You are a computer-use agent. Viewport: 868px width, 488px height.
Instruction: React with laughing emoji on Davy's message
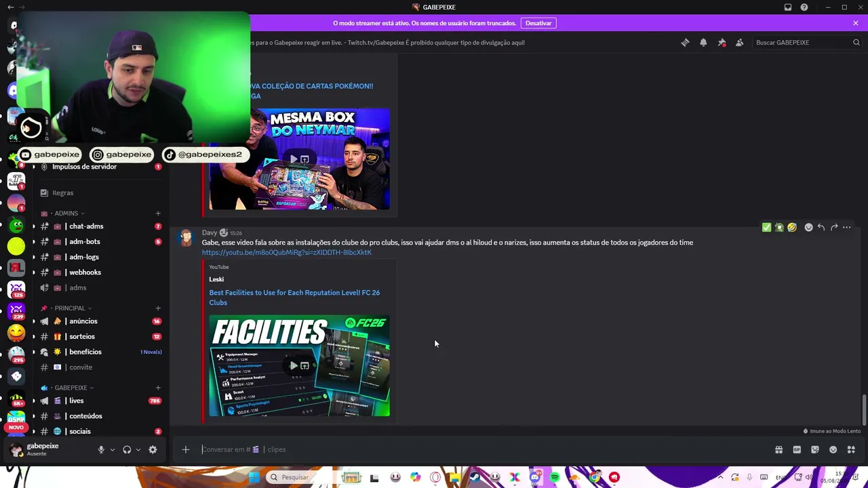[x=792, y=228]
